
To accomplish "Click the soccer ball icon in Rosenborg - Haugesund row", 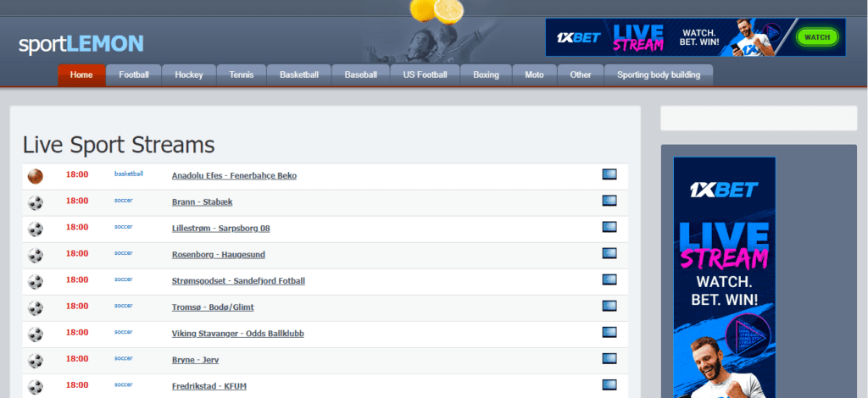I will click(x=36, y=256).
